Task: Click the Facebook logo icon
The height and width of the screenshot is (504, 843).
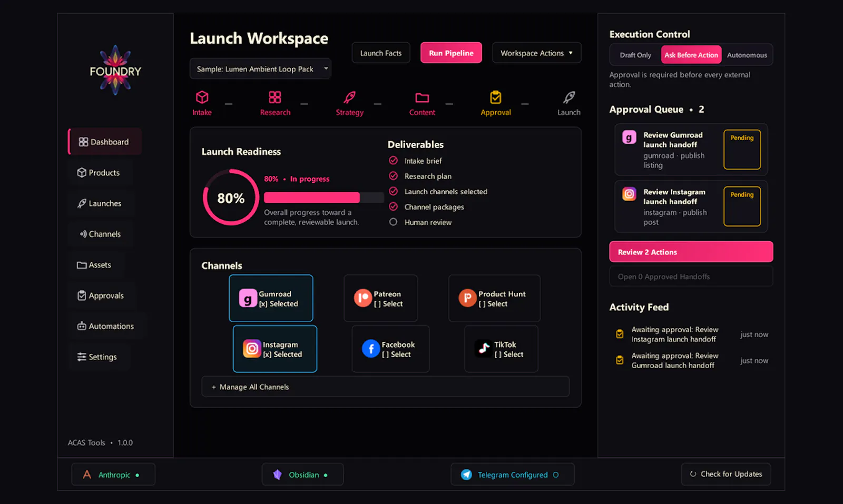Action: click(371, 349)
